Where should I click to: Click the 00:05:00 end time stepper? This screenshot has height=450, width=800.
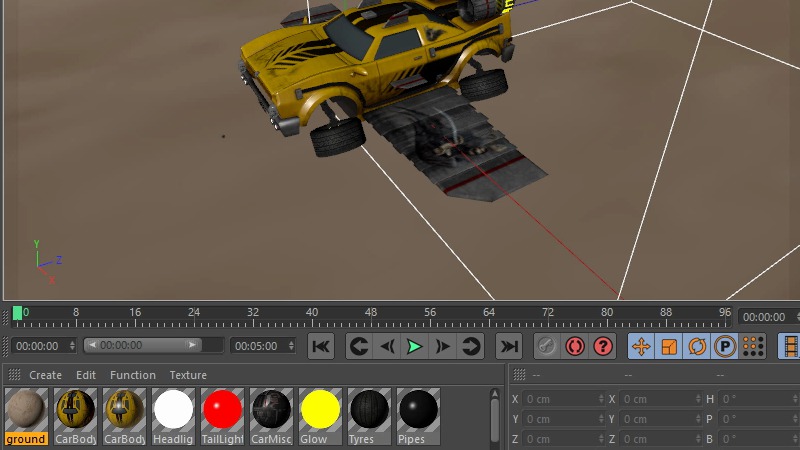coord(263,346)
